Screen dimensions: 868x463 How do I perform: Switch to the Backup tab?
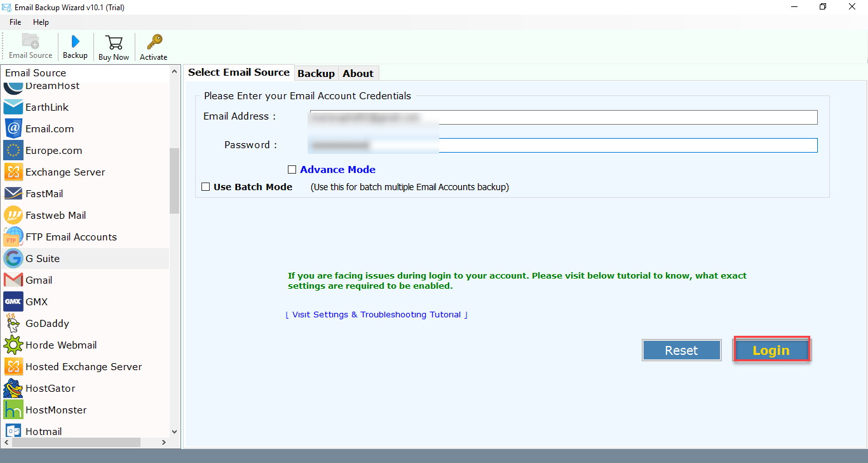316,74
